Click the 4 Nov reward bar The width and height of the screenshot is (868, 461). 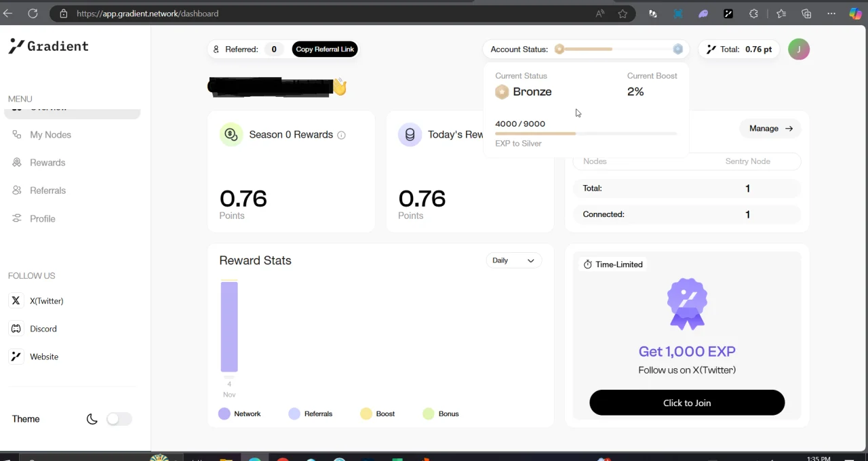[229, 327]
